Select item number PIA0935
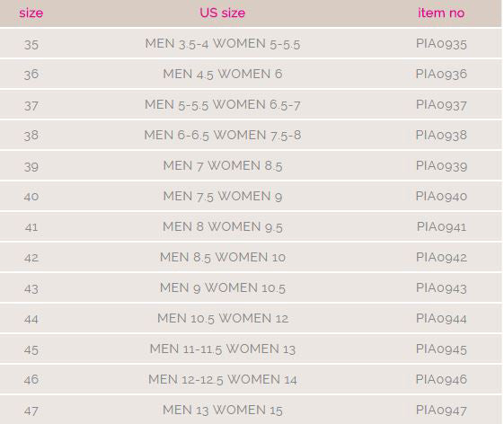Viewport: 504px width, 424px height. pyautogui.click(x=441, y=44)
